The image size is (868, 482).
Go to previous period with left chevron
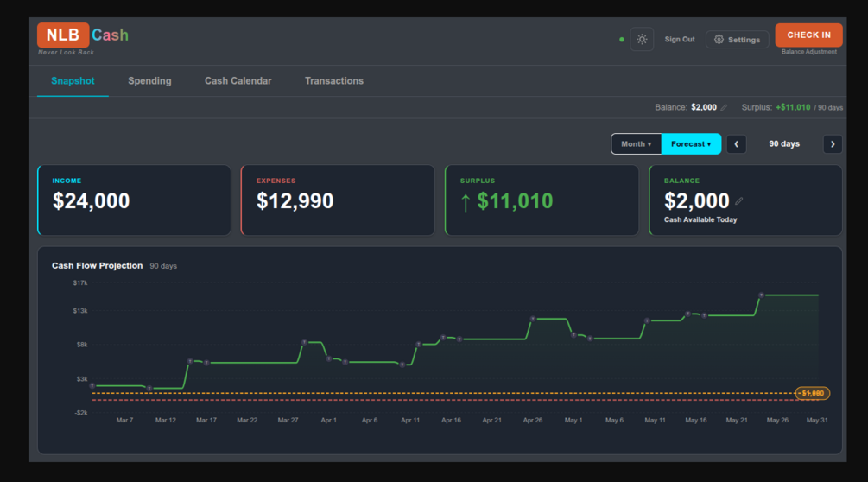(736, 144)
